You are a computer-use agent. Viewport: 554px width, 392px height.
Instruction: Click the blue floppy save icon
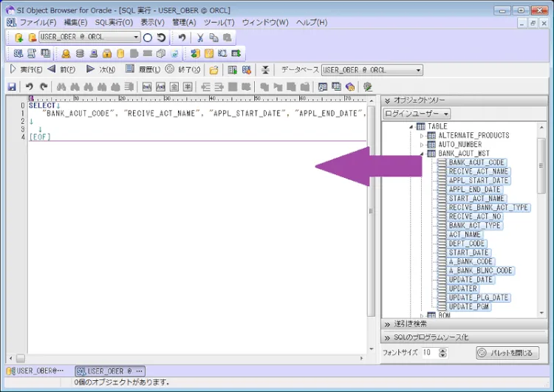[x=12, y=87]
